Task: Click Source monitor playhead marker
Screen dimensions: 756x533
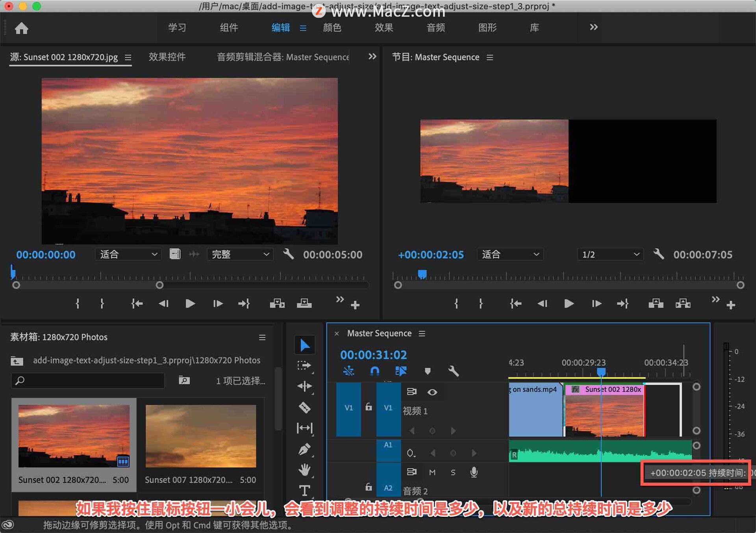Action: (13, 272)
